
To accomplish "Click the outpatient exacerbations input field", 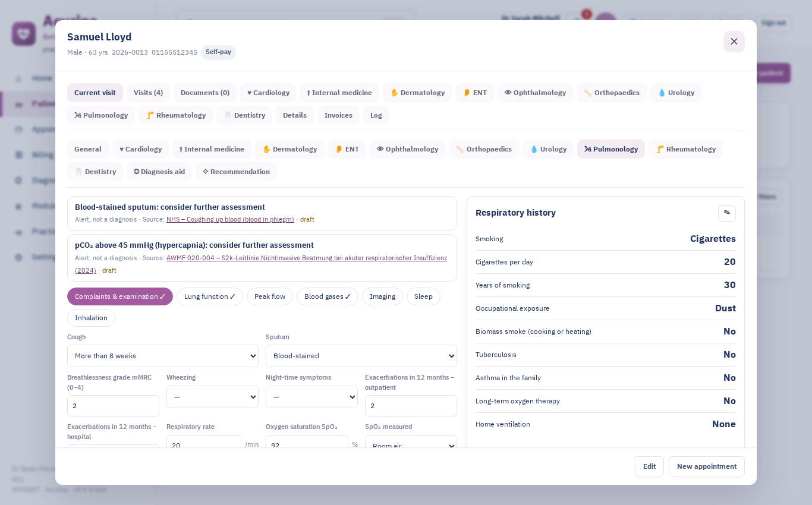I will [411, 406].
